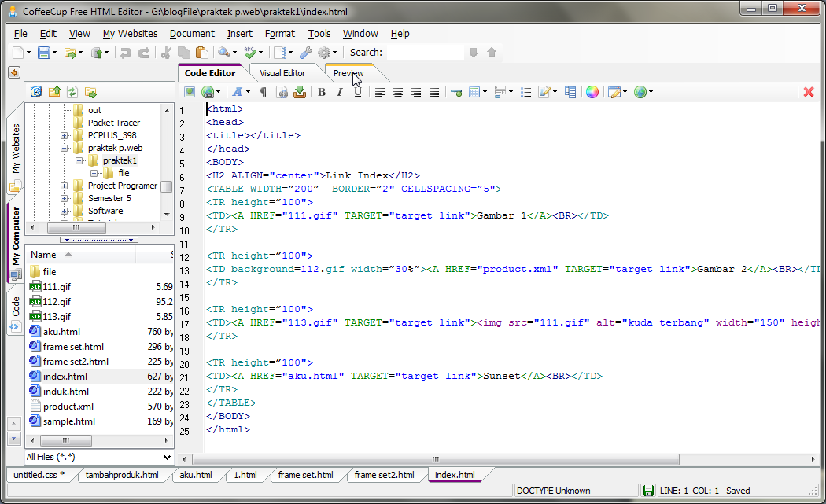Toggle Underline formatting
The image size is (826, 504).
coord(358,92)
